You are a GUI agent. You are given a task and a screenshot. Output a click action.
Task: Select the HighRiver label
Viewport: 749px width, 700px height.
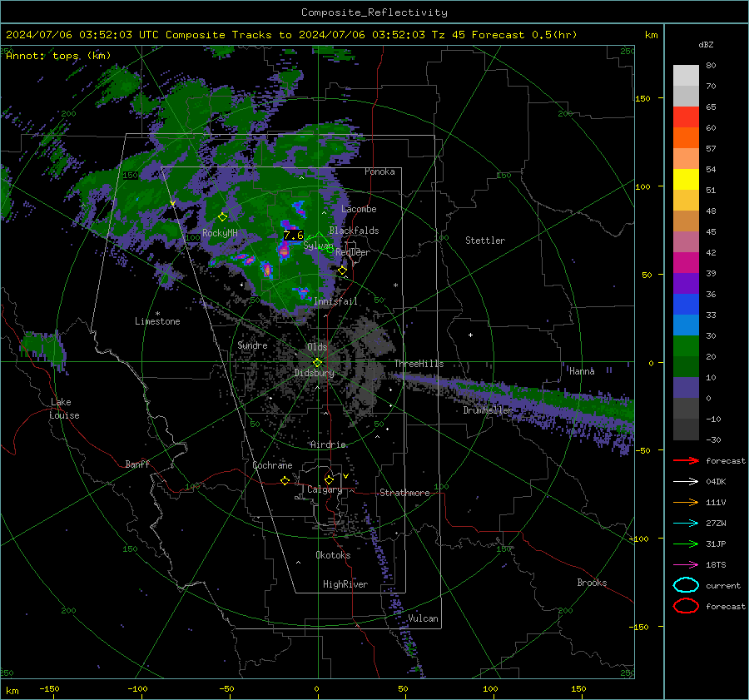pos(345,584)
